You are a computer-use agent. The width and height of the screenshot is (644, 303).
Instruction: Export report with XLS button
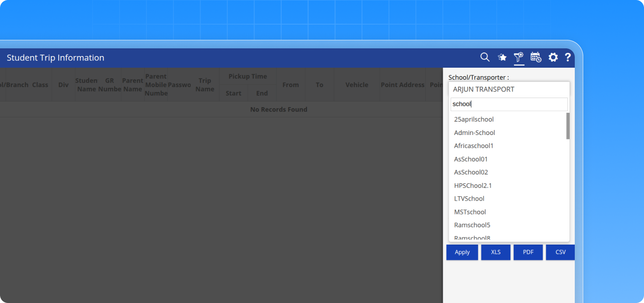click(495, 252)
